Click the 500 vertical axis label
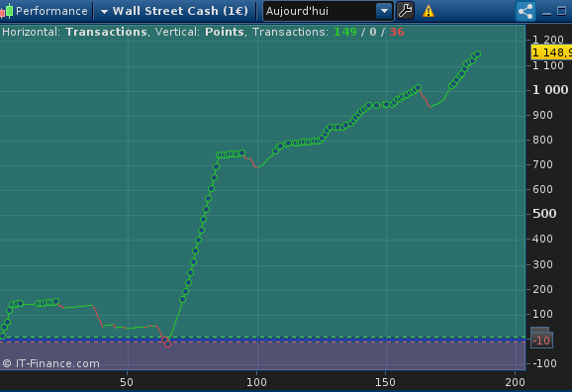This screenshot has width=572, height=392. [x=544, y=214]
